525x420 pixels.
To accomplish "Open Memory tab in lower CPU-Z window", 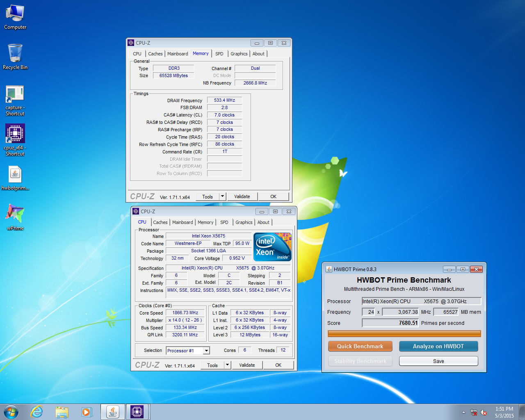I will click(x=205, y=222).
